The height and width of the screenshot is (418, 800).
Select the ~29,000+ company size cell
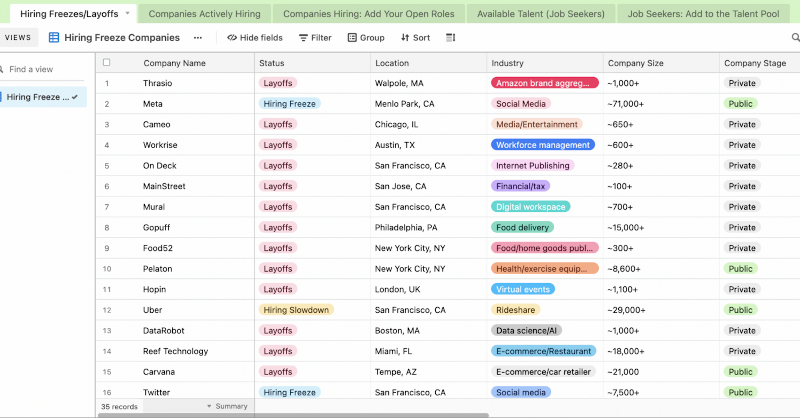[661, 310]
